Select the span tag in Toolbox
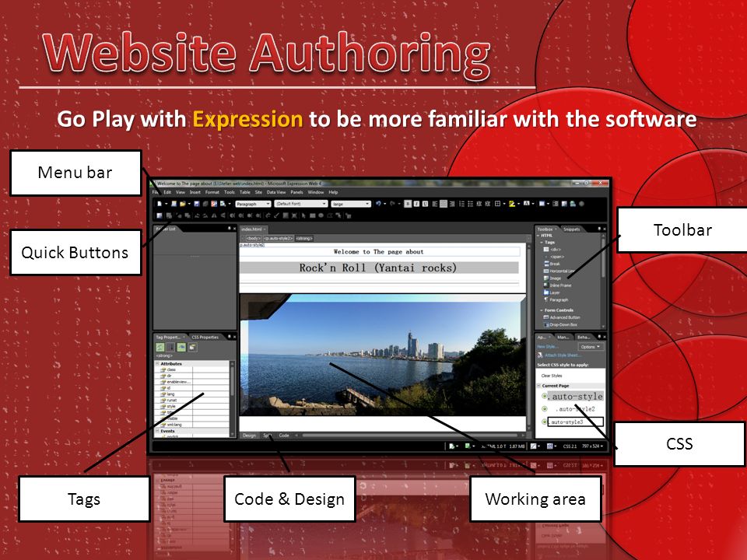 click(554, 257)
